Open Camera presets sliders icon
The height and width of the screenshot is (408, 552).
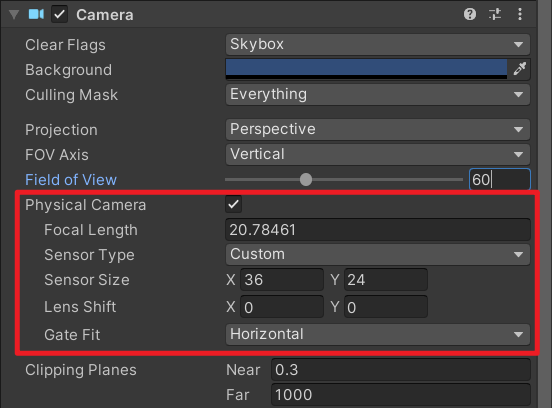coord(495,14)
